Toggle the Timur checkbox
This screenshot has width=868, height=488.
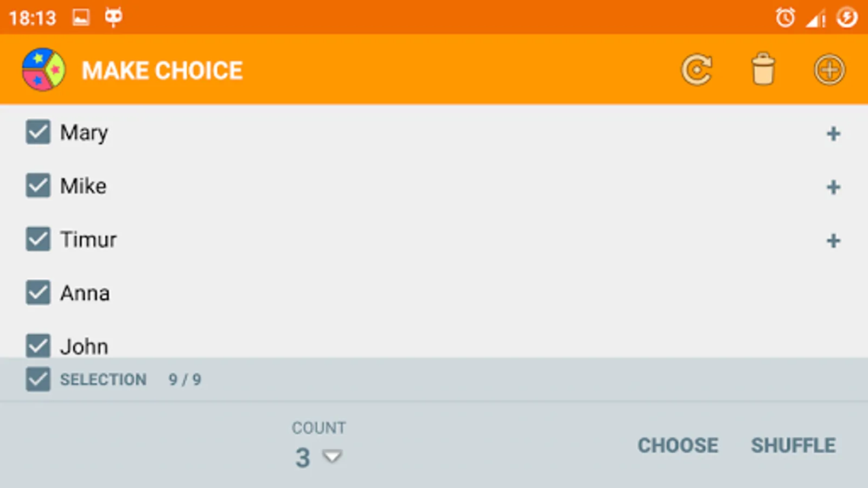[38, 239]
